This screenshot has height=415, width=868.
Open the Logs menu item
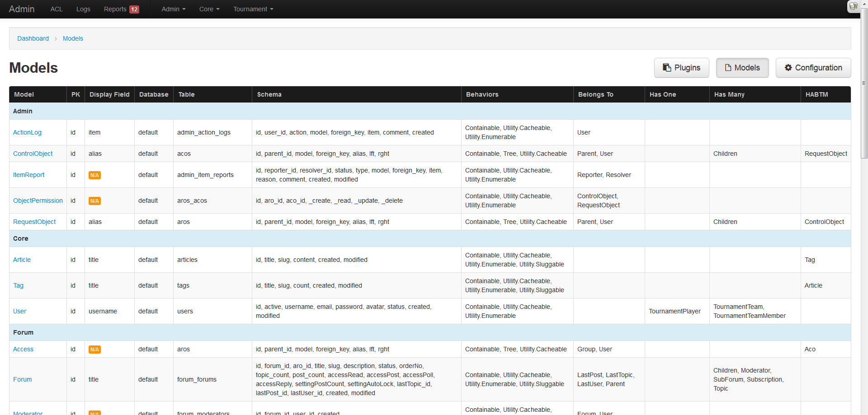(x=83, y=9)
